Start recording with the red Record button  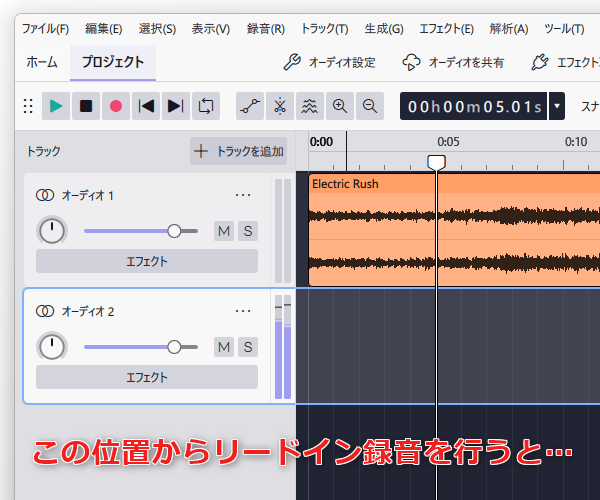(116, 106)
